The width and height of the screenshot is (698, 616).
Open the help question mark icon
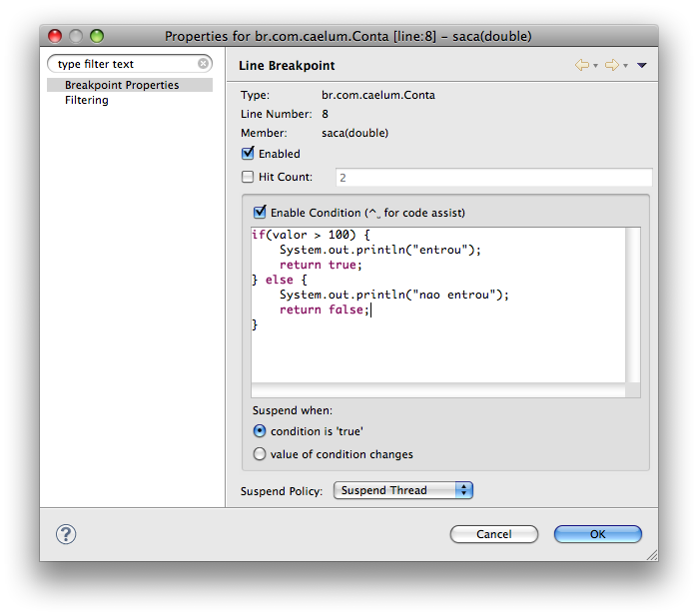[x=66, y=534]
